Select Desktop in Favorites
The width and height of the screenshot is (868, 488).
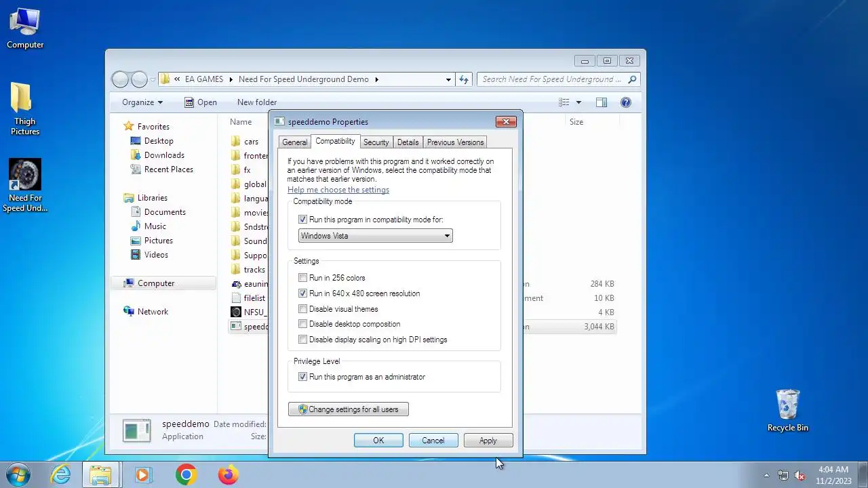(159, 141)
